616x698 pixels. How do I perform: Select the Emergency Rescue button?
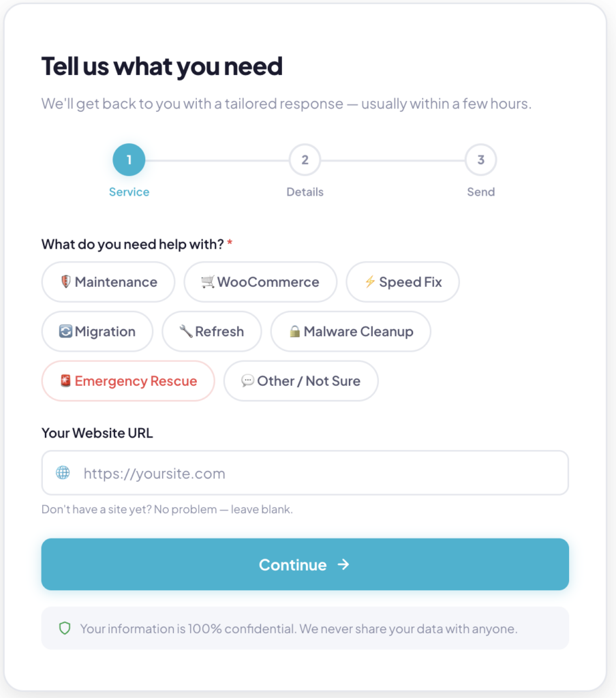[x=128, y=381]
